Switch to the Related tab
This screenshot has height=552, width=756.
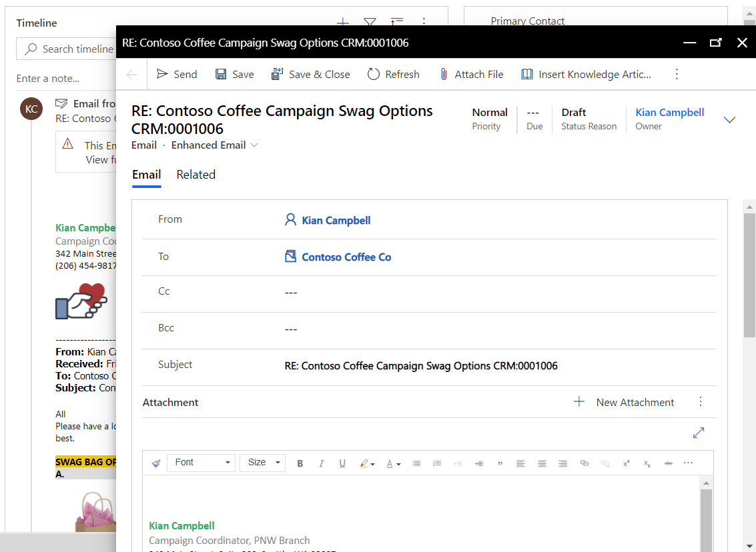(x=196, y=175)
